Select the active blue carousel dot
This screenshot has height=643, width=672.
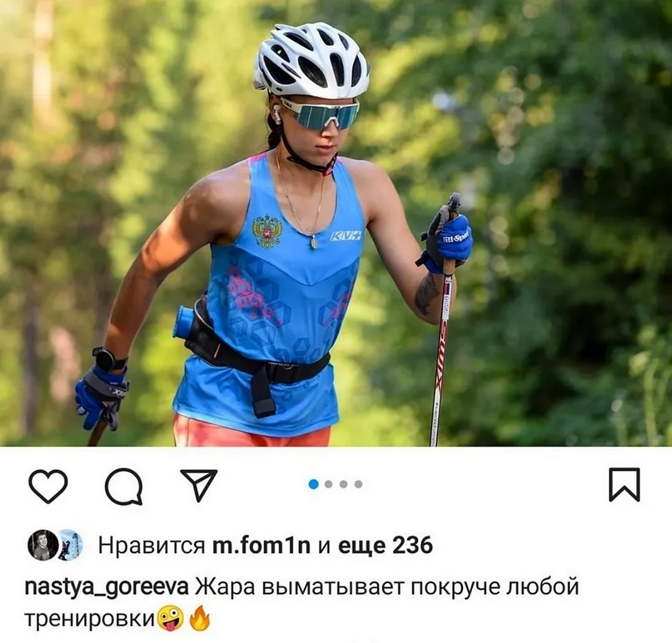314,484
